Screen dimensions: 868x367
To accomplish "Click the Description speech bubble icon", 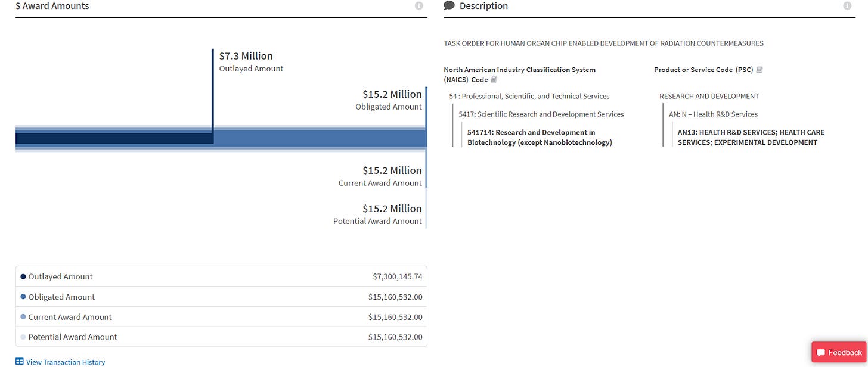I will coord(449,5).
